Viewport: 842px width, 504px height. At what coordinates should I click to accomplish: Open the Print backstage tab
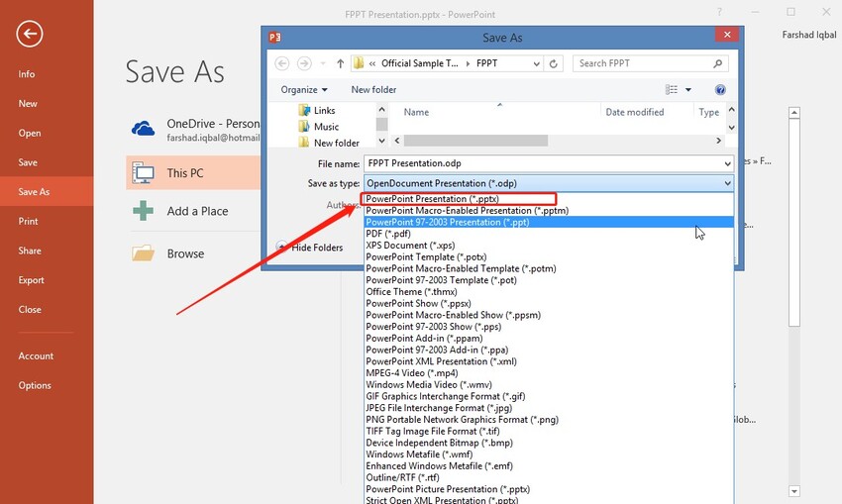[x=47, y=221]
